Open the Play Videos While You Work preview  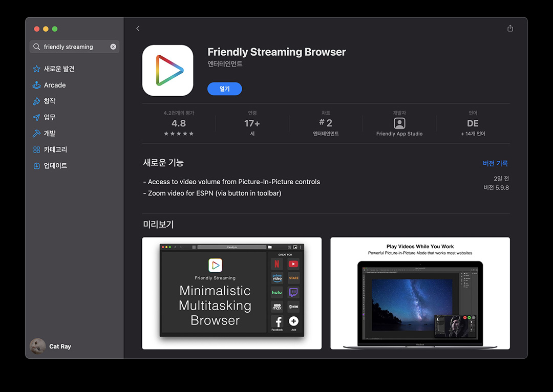click(x=420, y=293)
